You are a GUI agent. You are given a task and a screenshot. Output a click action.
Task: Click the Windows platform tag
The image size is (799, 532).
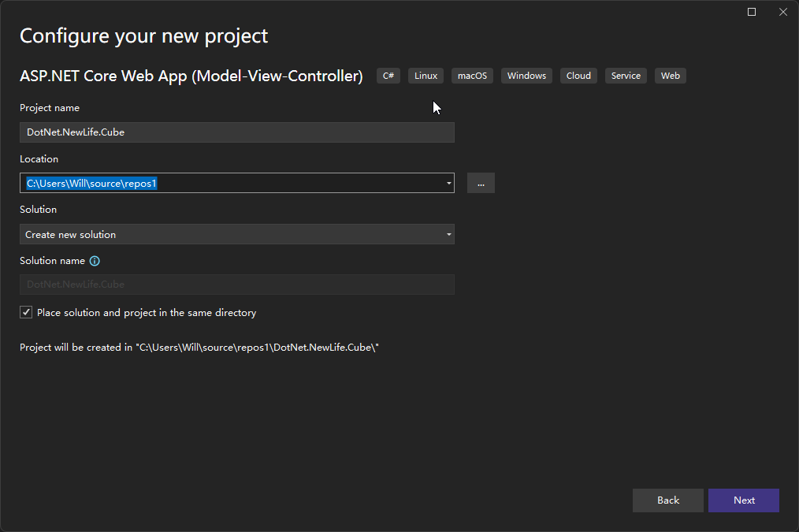pos(526,76)
